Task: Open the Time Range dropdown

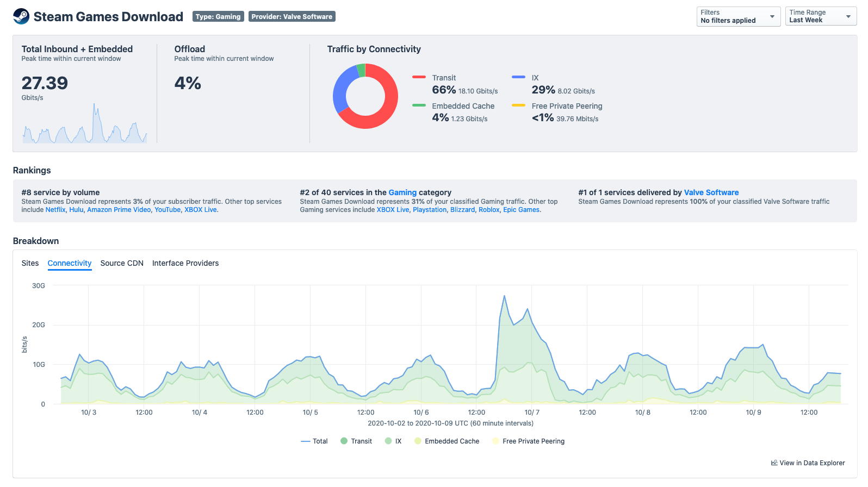Action: point(821,16)
